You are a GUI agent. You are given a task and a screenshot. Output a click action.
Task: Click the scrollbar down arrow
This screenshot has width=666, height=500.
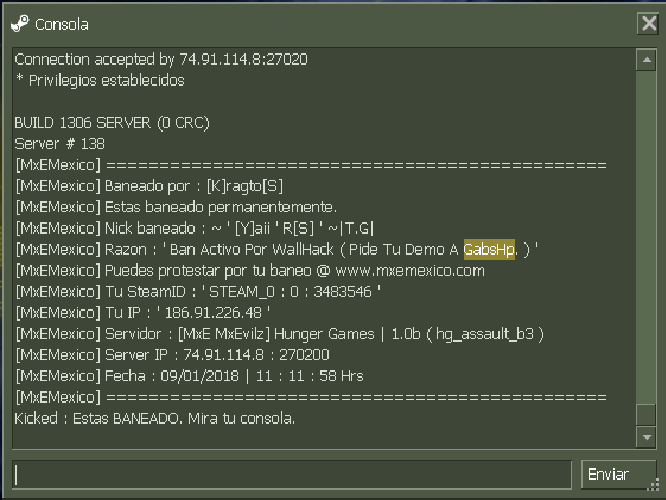646,437
